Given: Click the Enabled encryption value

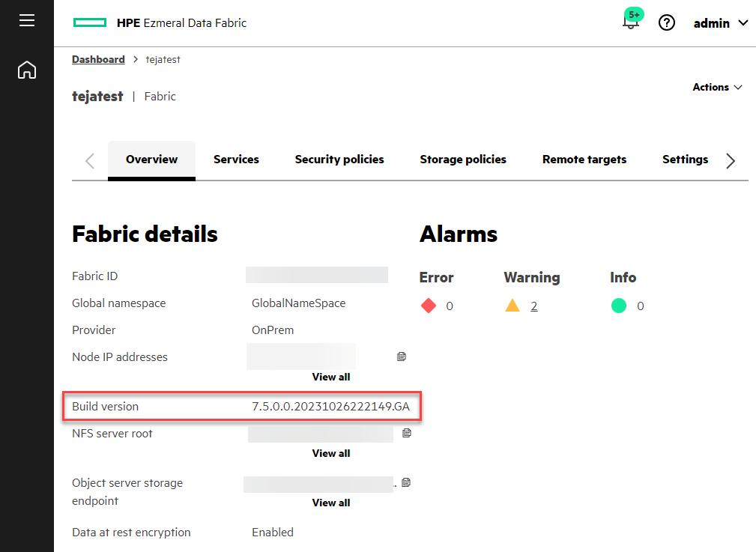Looking at the screenshot, I should click(273, 533).
